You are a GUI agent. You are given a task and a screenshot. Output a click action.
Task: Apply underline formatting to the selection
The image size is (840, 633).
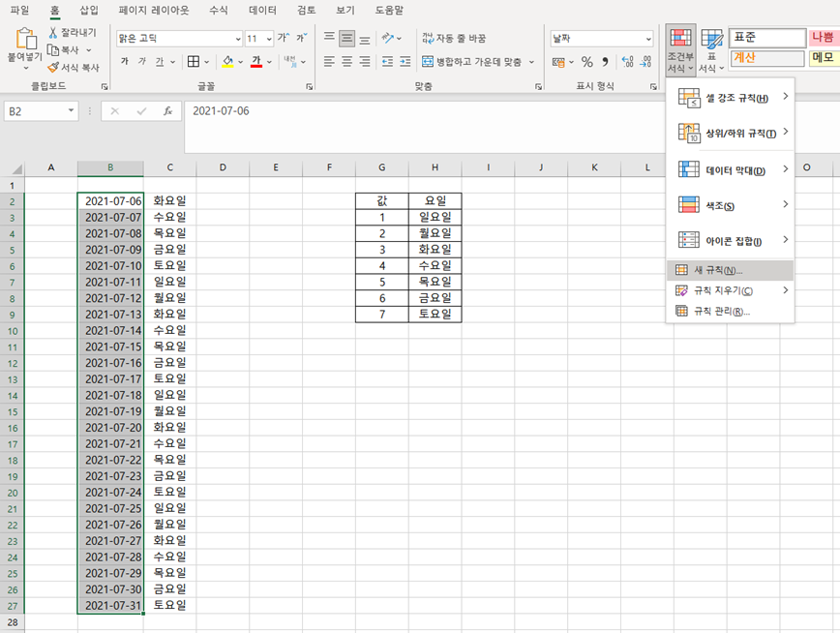tap(160, 62)
